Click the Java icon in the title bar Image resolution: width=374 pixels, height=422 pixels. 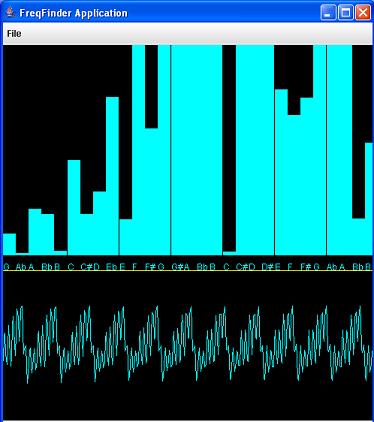[10, 13]
